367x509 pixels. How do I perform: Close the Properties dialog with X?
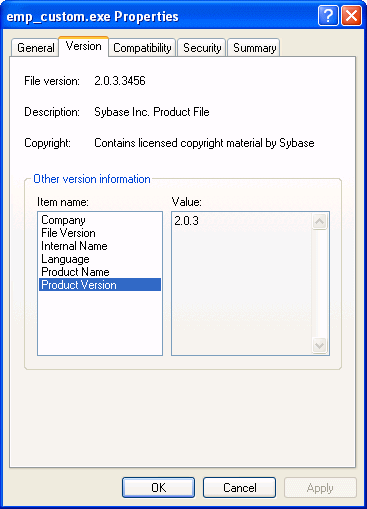click(x=351, y=16)
